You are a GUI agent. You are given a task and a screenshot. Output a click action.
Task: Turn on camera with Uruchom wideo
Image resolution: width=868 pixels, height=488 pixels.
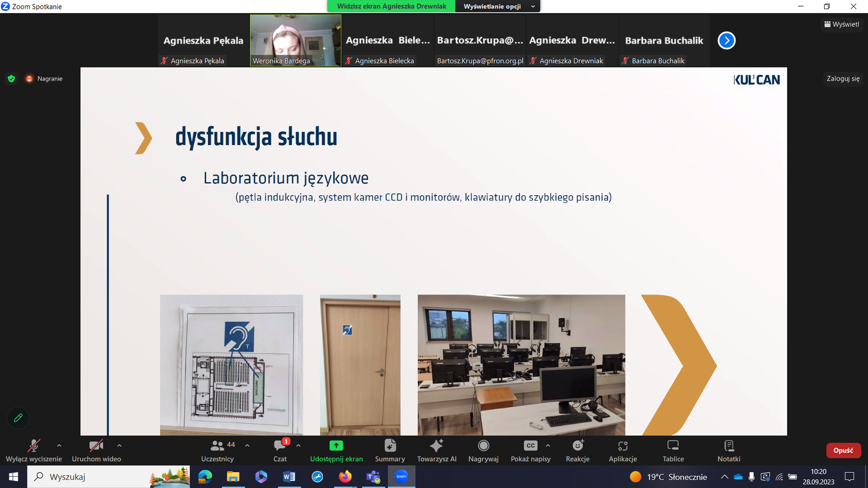[x=96, y=451]
